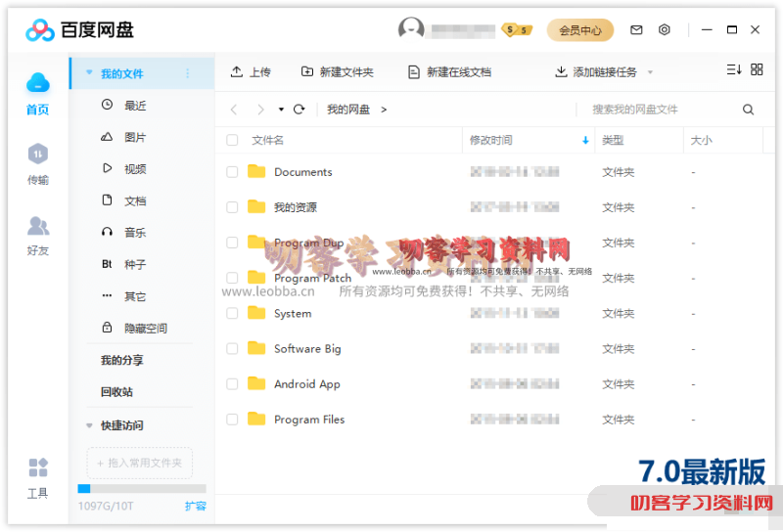Click the sort order icon

pos(733,69)
